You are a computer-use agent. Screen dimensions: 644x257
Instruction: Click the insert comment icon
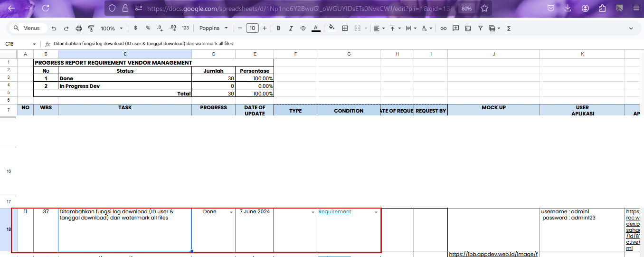pyautogui.click(x=456, y=29)
